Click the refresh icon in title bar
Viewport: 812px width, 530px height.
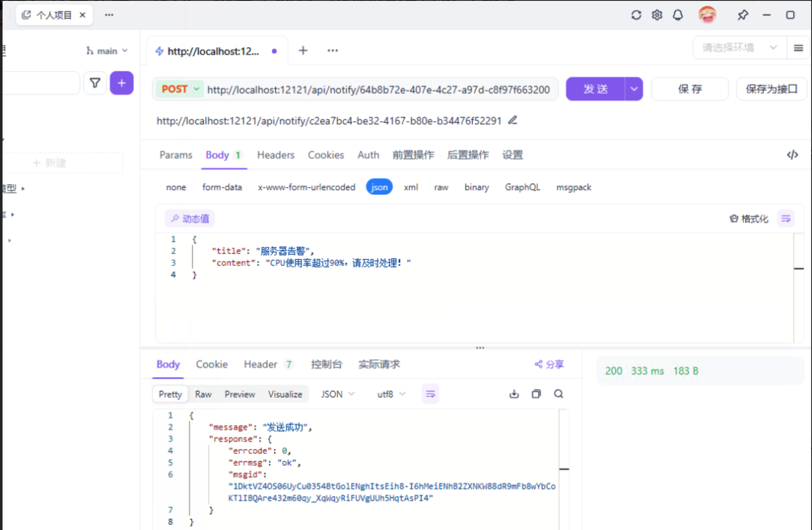point(636,15)
